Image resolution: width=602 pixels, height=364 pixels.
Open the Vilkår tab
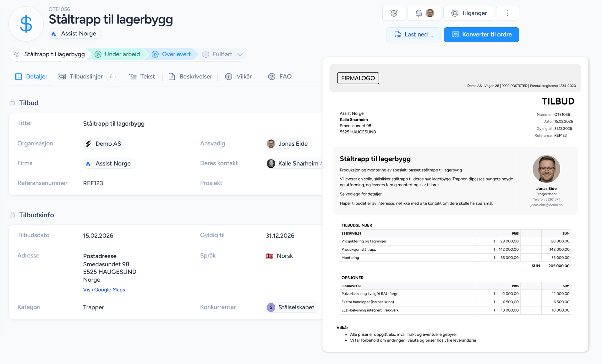pos(239,77)
